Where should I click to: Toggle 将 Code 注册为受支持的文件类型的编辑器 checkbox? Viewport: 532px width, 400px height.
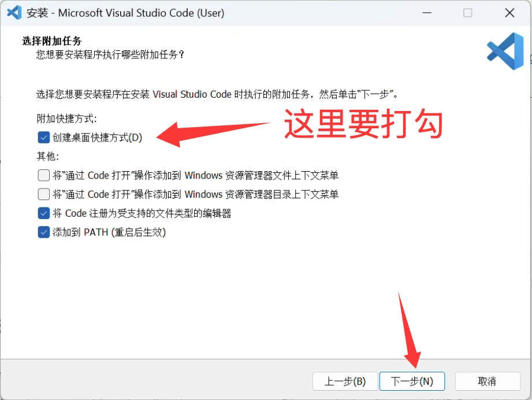(44, 213)
